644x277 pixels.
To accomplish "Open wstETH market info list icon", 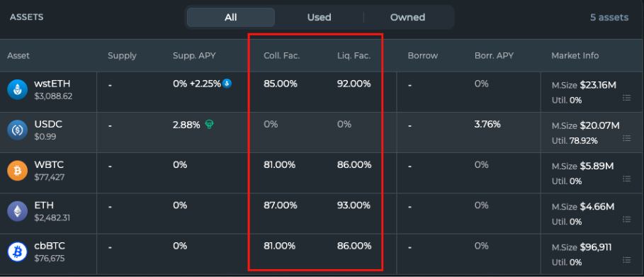I will click(x=626, y=98).
